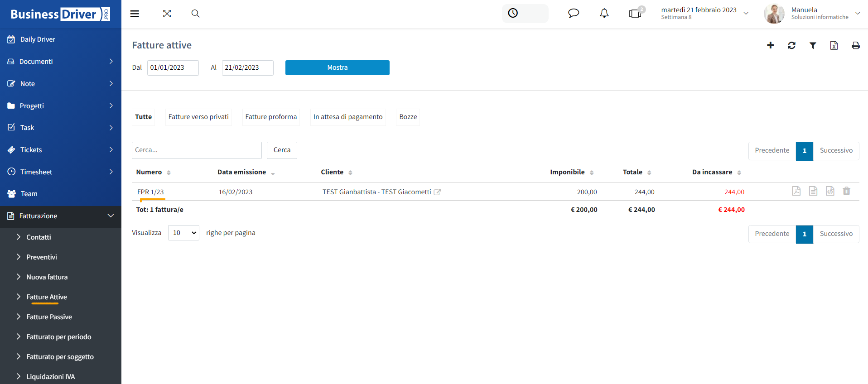This screenshot has width=868, height=384.
Task: Click the Mostra button
Action: pos(338,67)
